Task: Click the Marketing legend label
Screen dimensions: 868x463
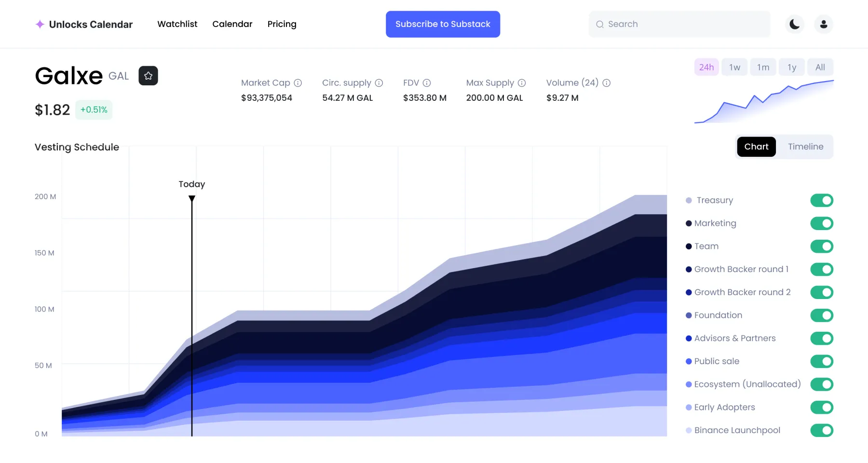Action: pos(715,223)
